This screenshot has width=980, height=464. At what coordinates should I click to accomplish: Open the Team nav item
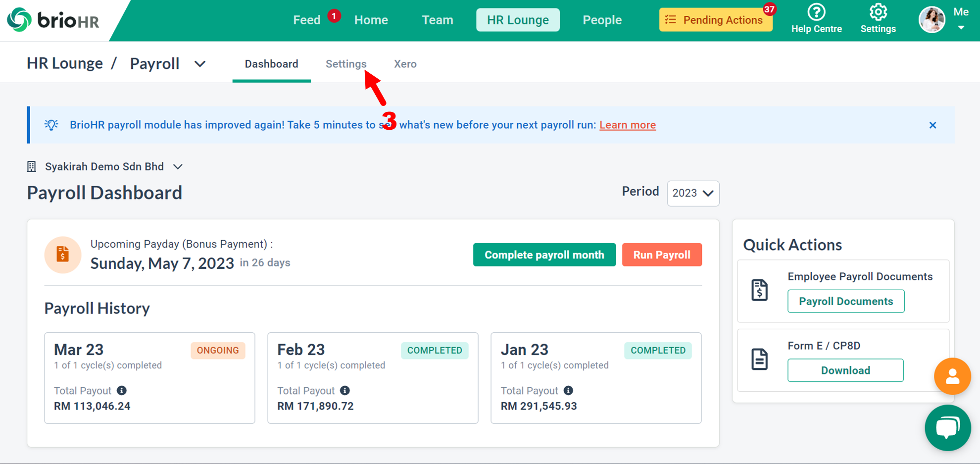438,20
